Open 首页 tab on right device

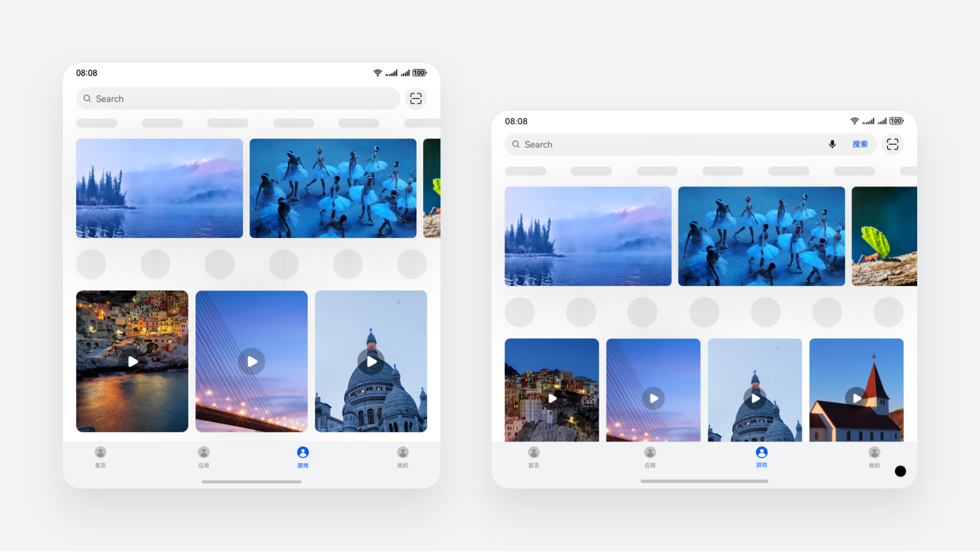click(x=533, y=457)
